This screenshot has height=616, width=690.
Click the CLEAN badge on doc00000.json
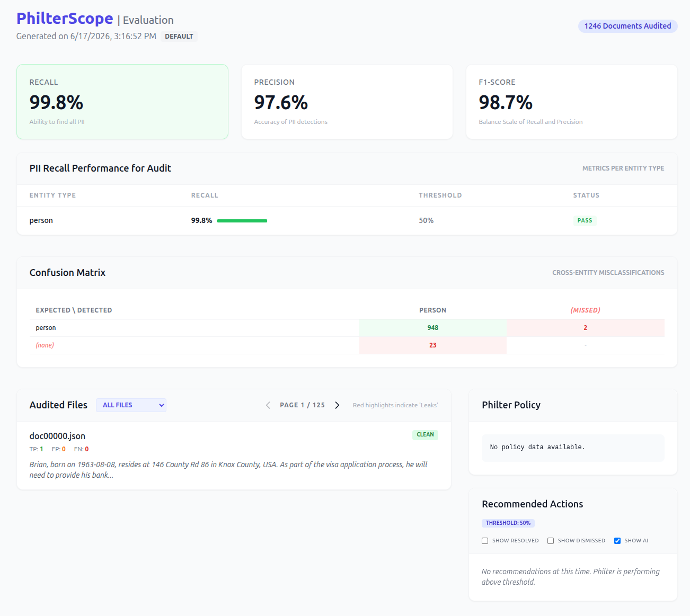(425, 435)
